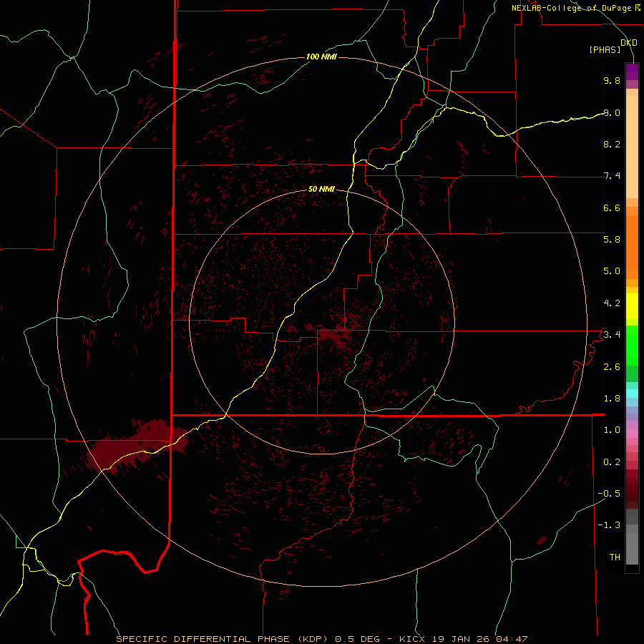The width and height of the screenshot is (644, 644).
Task: Click the NEXLAB-College of DuPage label
Action: point(572,8)
